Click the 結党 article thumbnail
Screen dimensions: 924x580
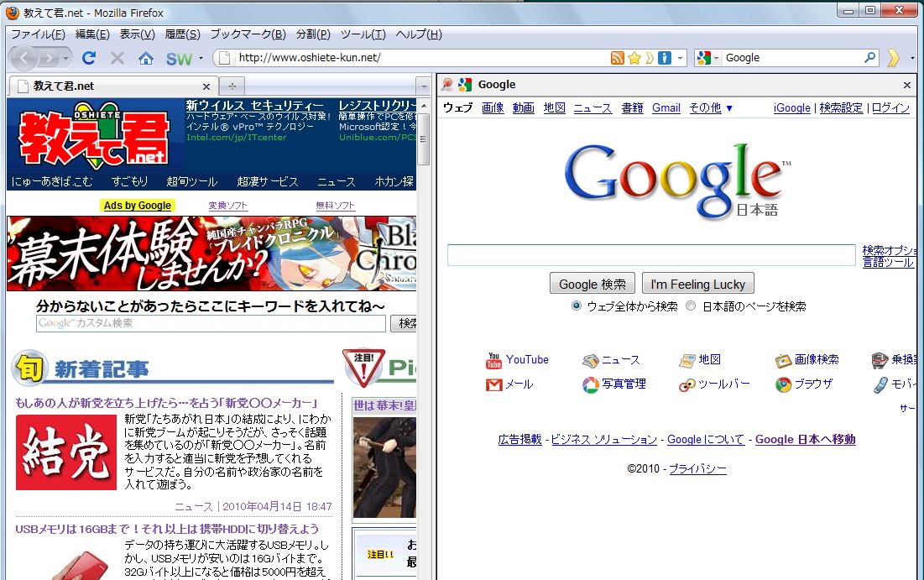66,452
